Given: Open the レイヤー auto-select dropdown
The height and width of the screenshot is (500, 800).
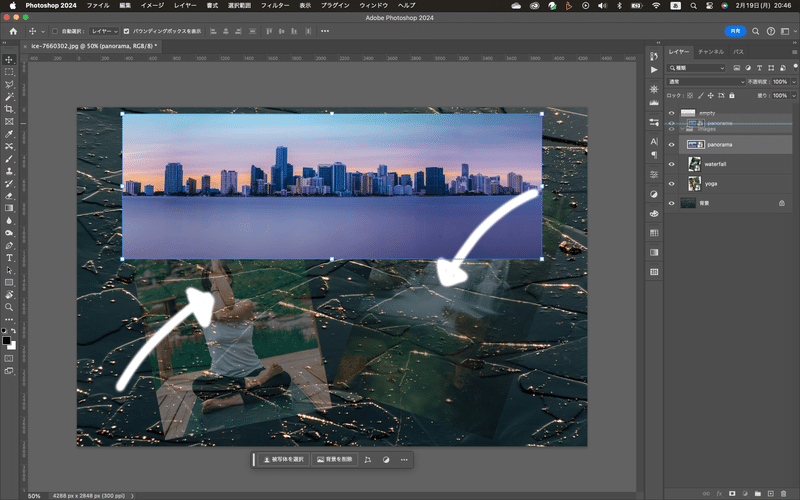Looking at the screenshot, I should [x=104, y=31].
